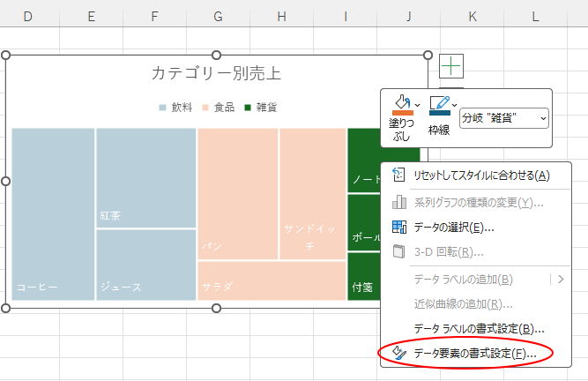
Task: Open the 塗りつぶし fill dropdown arrow
Action: pyautogui.click(x=418, y=105)
